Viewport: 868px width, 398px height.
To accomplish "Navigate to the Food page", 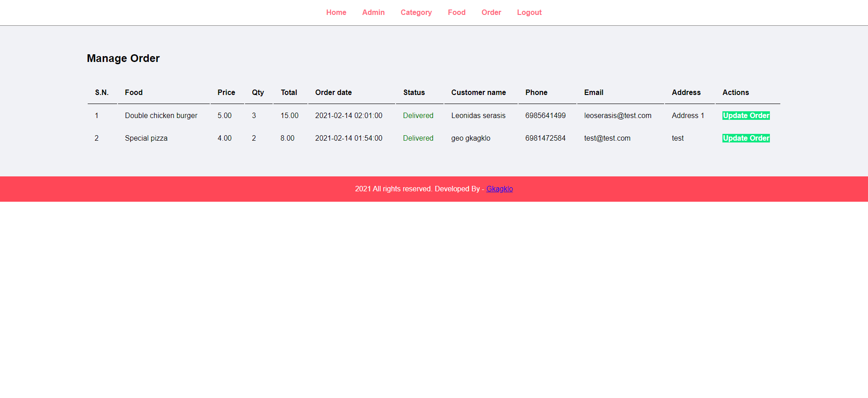I will tap(457, 13).
